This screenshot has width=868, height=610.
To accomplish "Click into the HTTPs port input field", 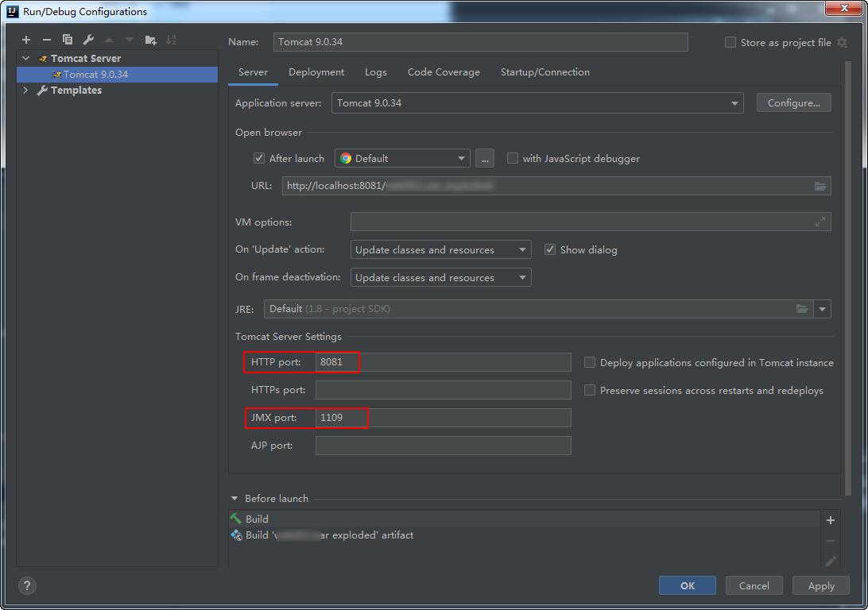I will point(443,390).
